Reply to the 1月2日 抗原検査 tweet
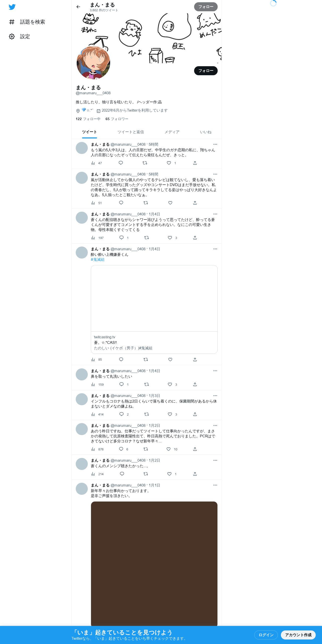 click(121, 449)
